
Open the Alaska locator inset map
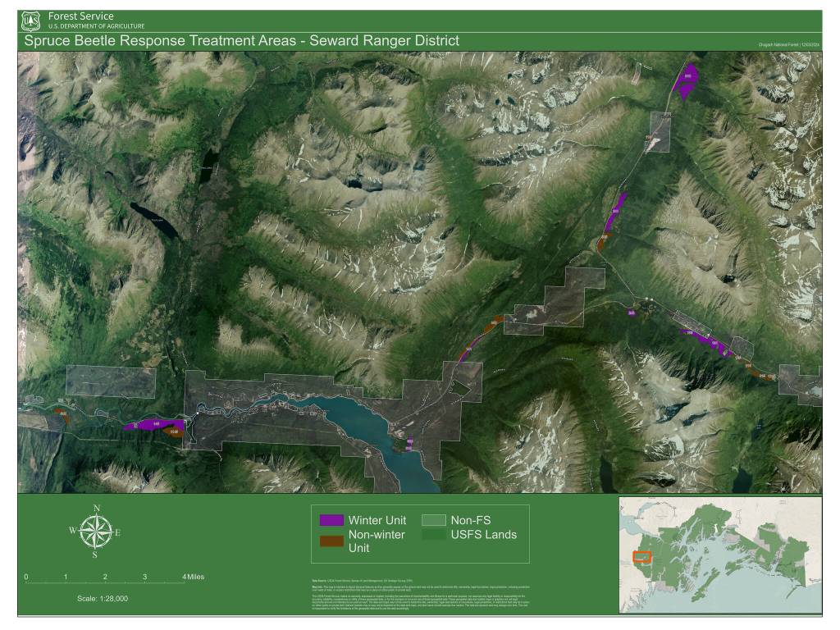pos(719,555)
